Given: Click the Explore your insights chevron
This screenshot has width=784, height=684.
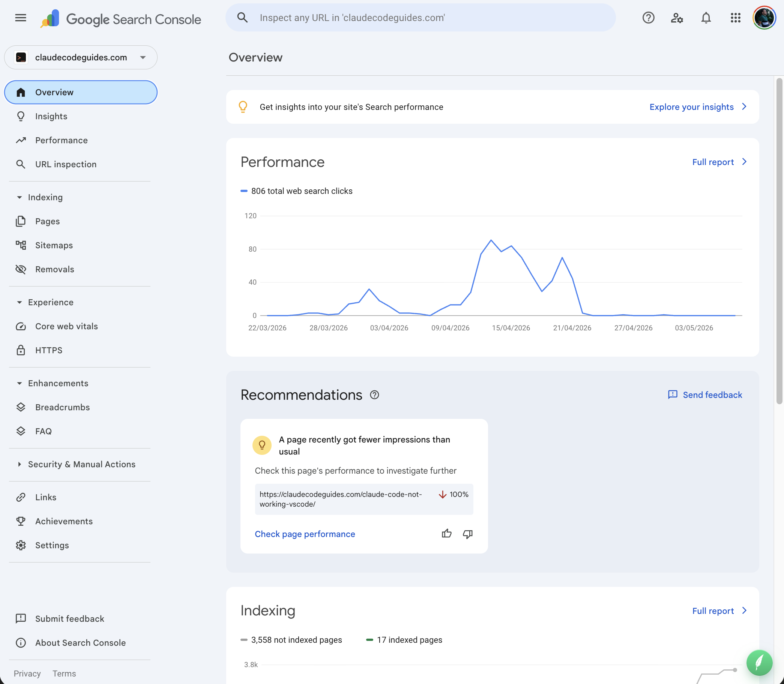Looking at the screenshot, I should [x=744, y=107].
